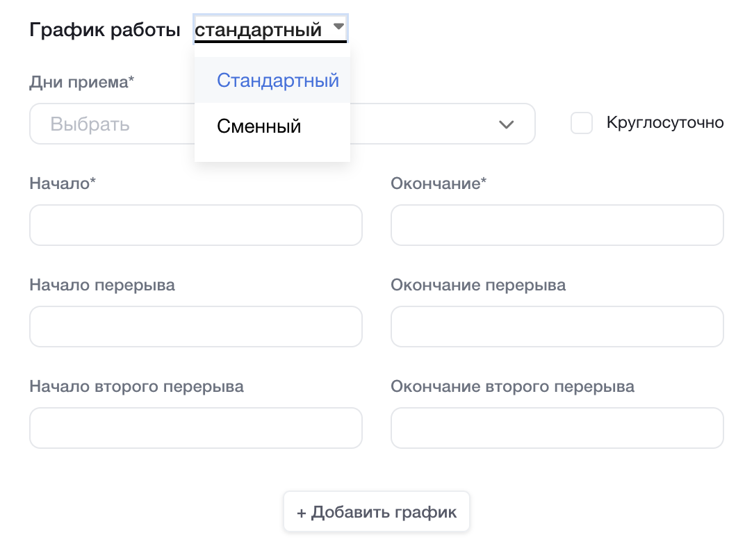
Task: Focus the Начало второго перерыва field
Action: [195, 428]
